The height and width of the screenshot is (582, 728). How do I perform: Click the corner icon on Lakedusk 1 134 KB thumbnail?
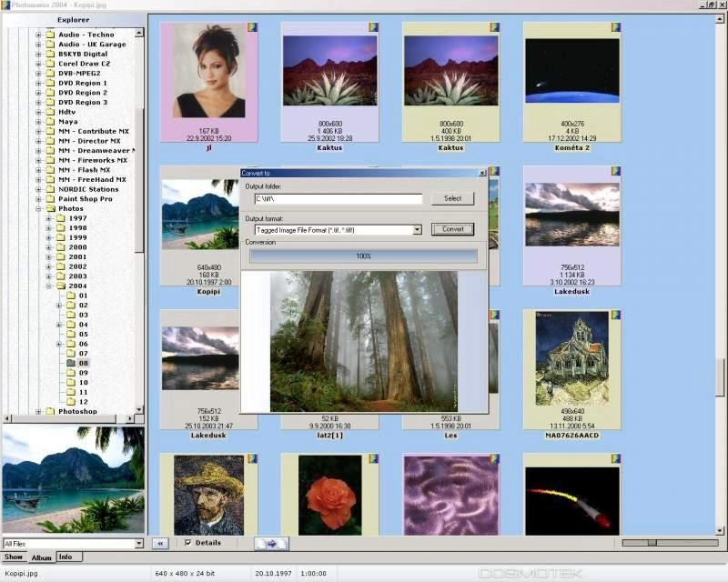click(x=616, y=171)
